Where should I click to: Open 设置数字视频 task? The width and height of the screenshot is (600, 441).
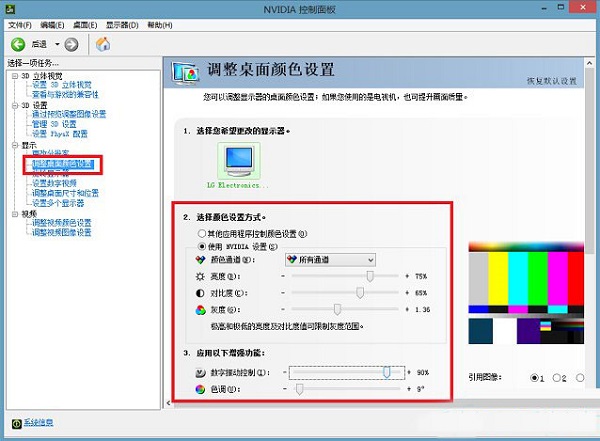(x=54, y=183)
